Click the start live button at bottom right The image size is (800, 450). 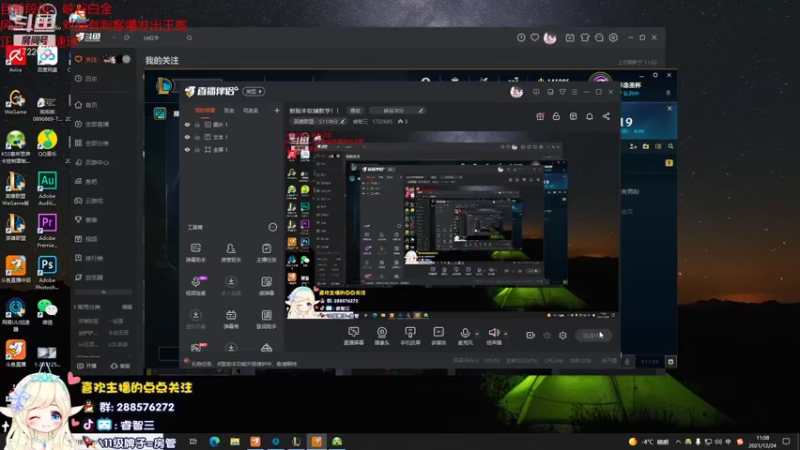click(593, 335)
